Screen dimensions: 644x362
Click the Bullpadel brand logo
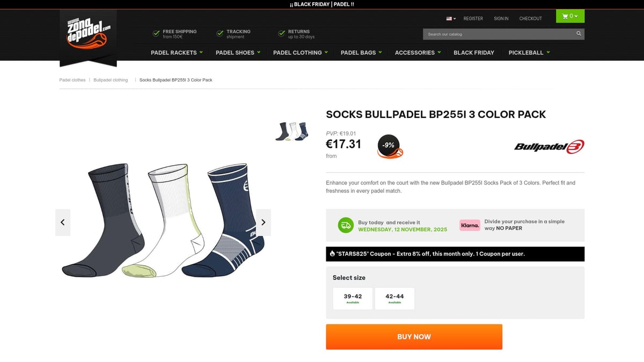tap(548, 146)
